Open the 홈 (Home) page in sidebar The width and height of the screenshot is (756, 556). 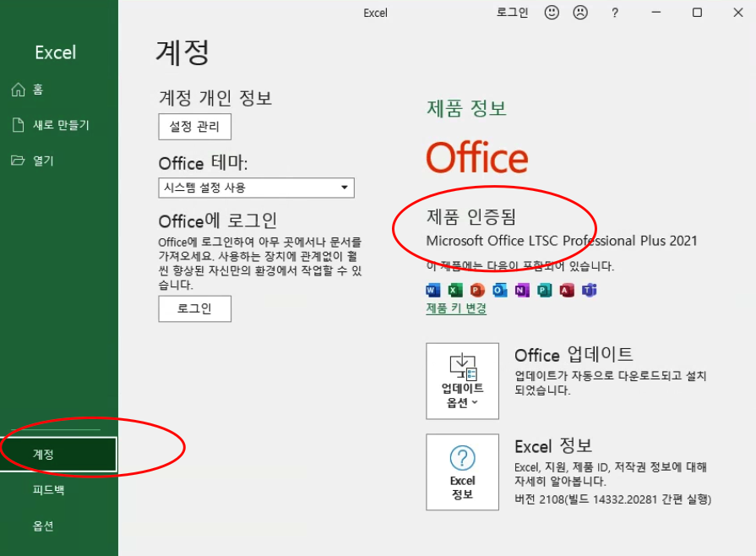point(59,90)
